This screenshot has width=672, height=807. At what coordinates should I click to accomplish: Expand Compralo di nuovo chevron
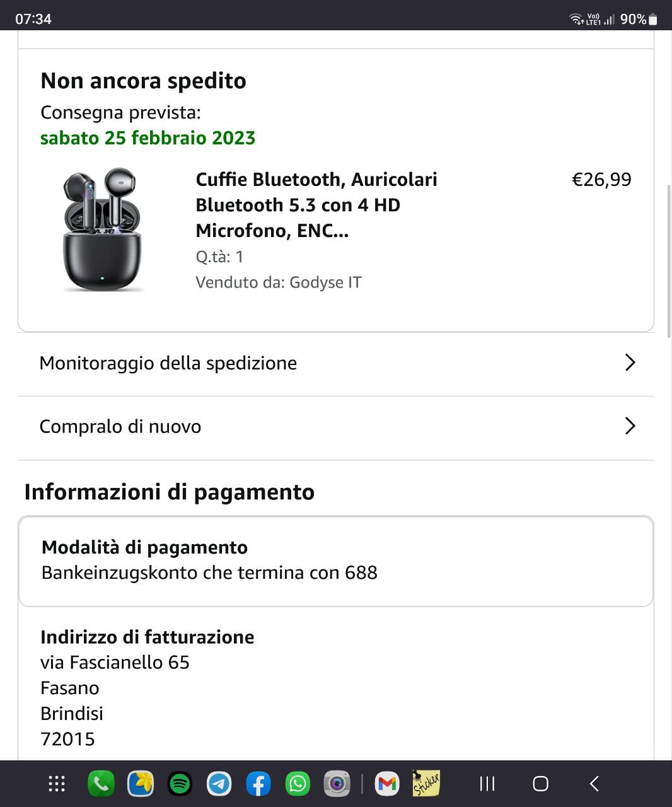tap(630, 426)
